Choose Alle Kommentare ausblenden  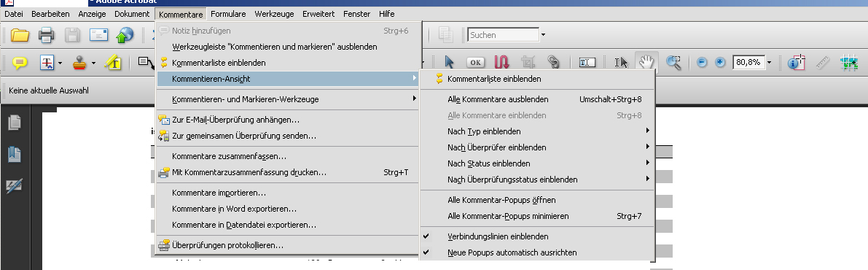pos(537,99)
